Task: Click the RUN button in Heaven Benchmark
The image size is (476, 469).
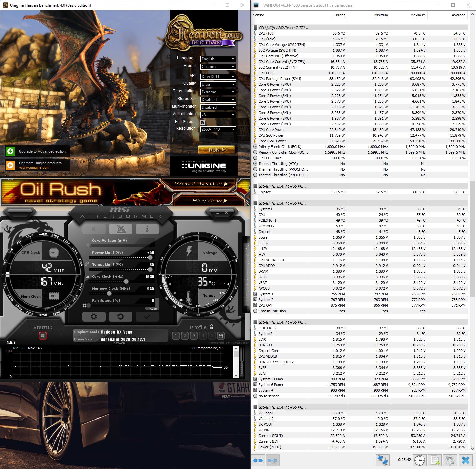Action: tap(216, 150)
